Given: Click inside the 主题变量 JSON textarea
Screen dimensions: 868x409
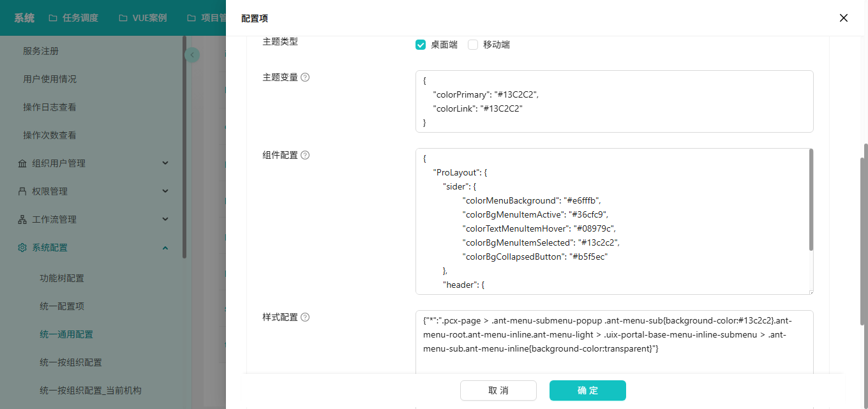Looking at the screenshot, I should tap(613, 101).
